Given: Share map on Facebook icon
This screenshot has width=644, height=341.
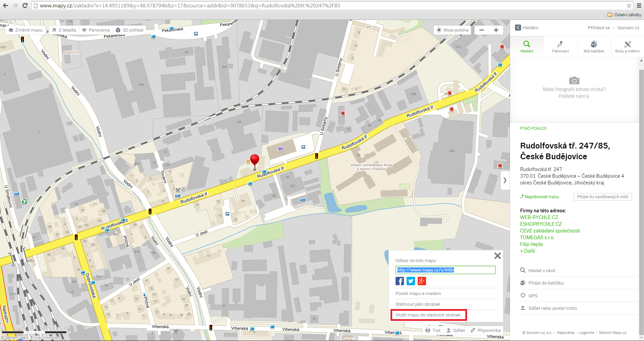Looking at the screenshot, I should click(x=400, y=281).
